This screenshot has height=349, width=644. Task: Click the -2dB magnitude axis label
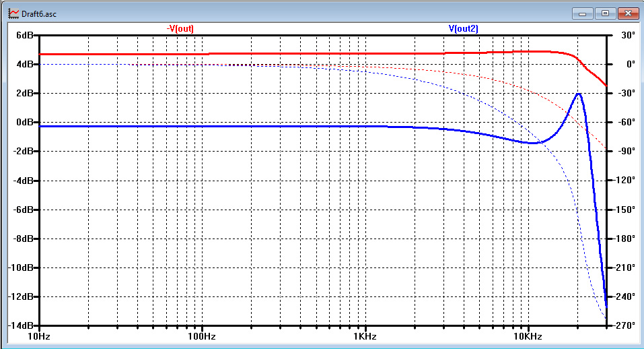23,152
